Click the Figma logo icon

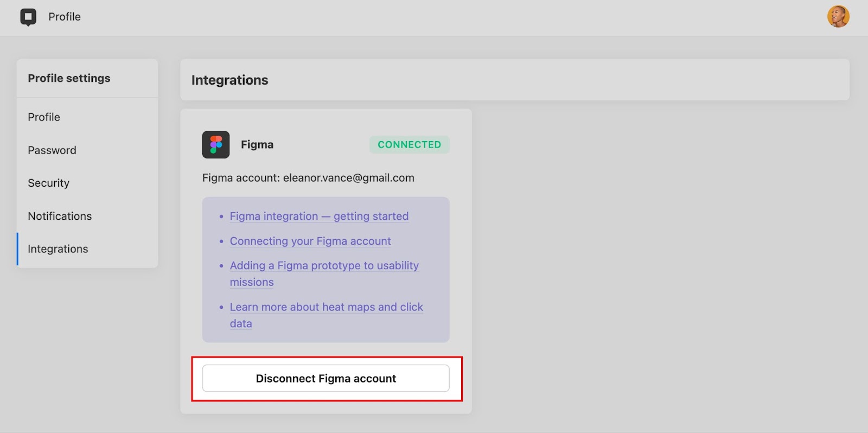pos(216,145)
